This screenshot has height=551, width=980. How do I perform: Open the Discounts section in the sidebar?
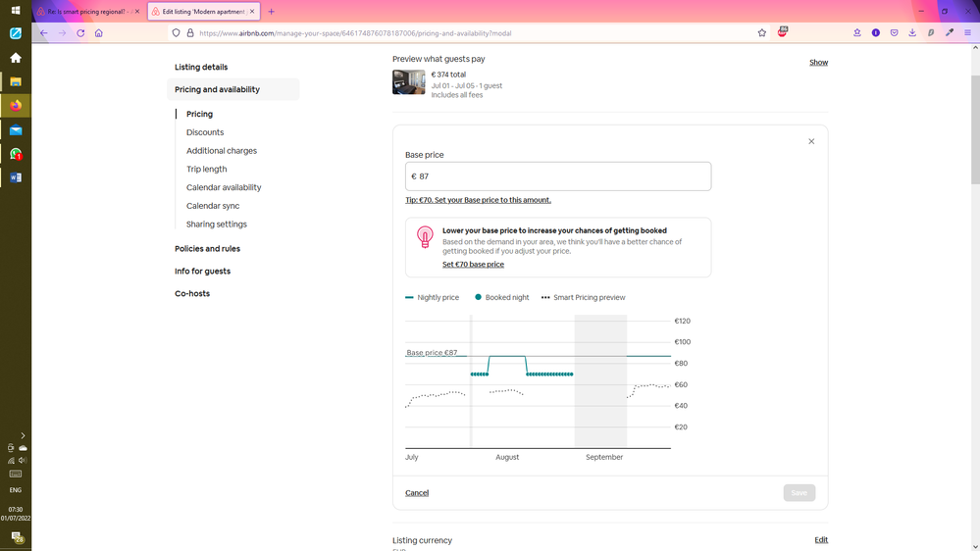(205, 132)
